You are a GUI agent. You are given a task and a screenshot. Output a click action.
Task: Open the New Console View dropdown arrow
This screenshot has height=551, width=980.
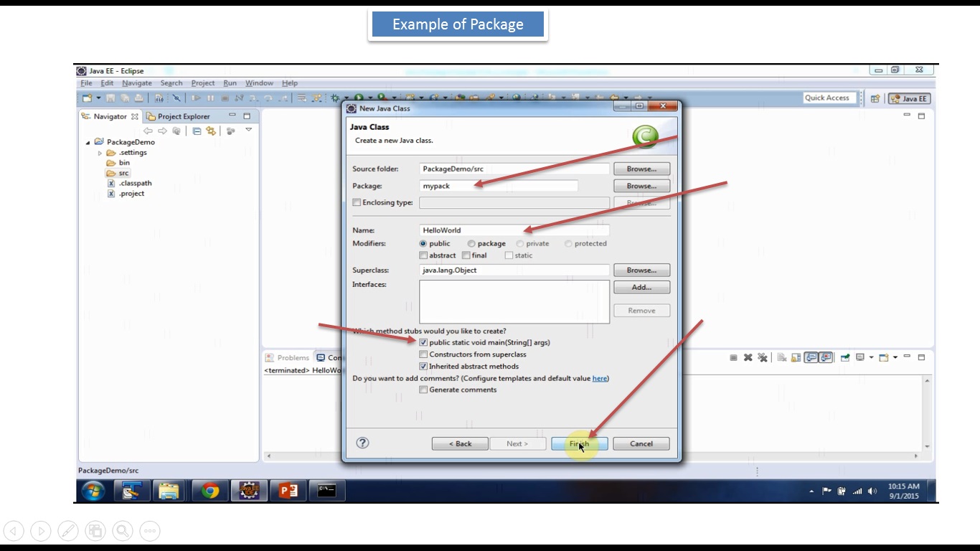click(x=895, y=357)
